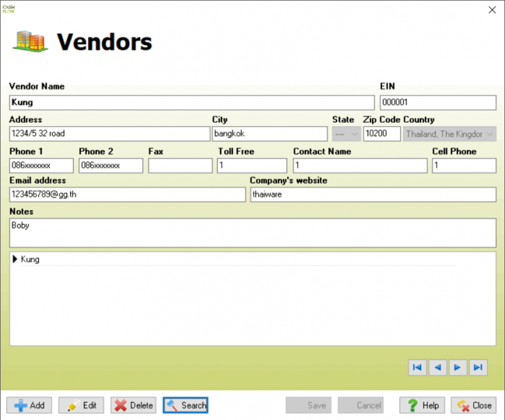Click the Vendor Name field
Viewport: 505px width, 420px height.
click(192, 103)
